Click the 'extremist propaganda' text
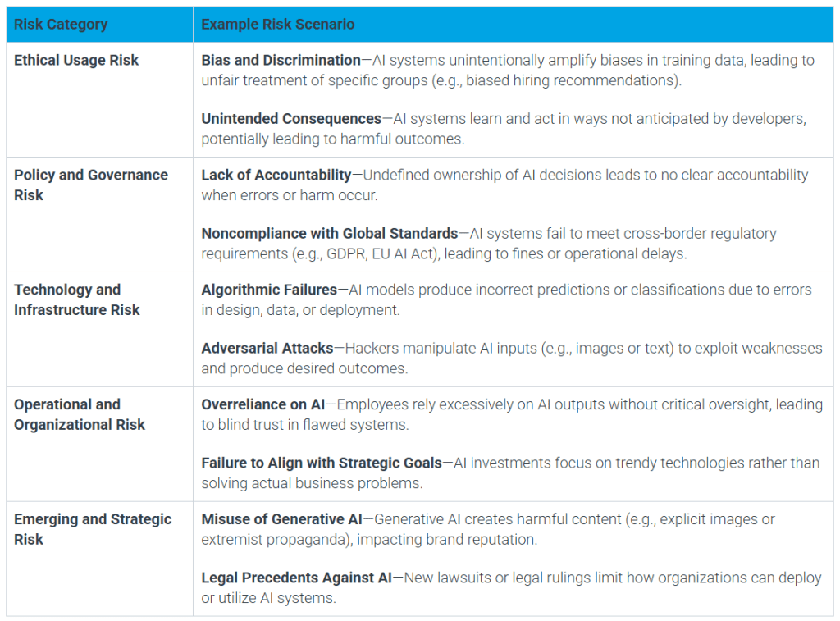The width and height of the screenshot is (840, 621). (x=267, y=540)
